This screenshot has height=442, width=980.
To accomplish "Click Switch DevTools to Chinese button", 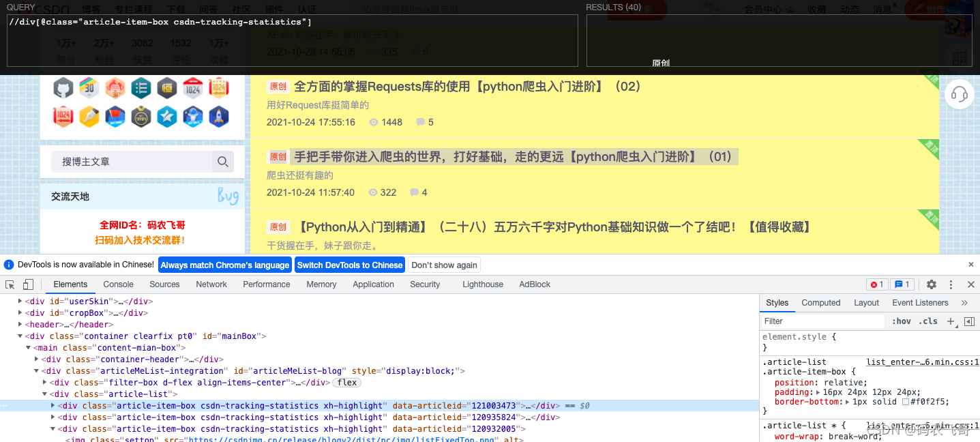I will (x=350, y=265).
